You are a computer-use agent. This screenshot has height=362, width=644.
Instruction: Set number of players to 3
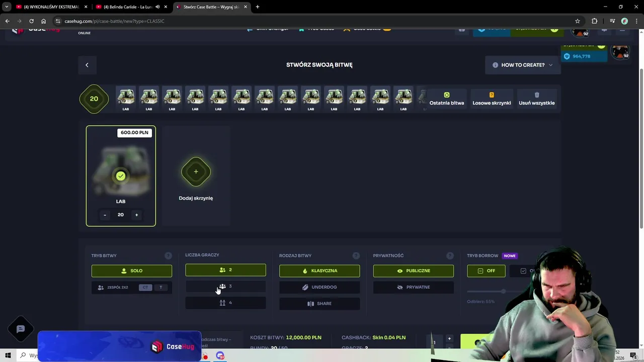225,287
